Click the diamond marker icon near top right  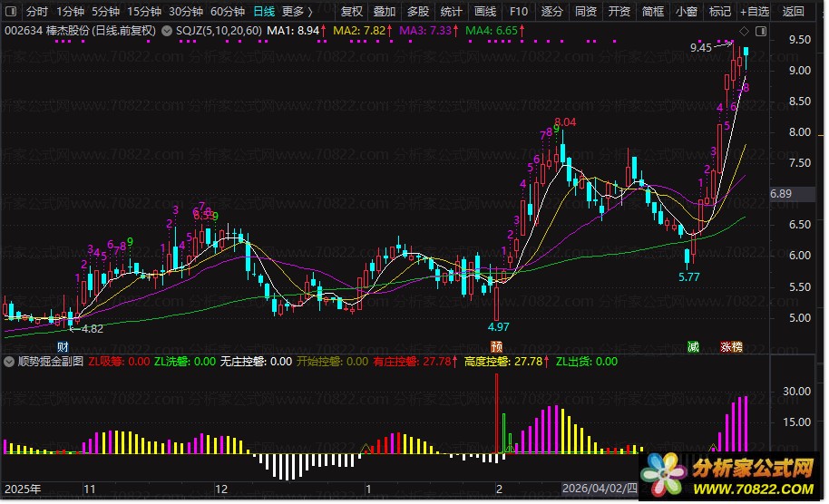(x=744, y=32)
